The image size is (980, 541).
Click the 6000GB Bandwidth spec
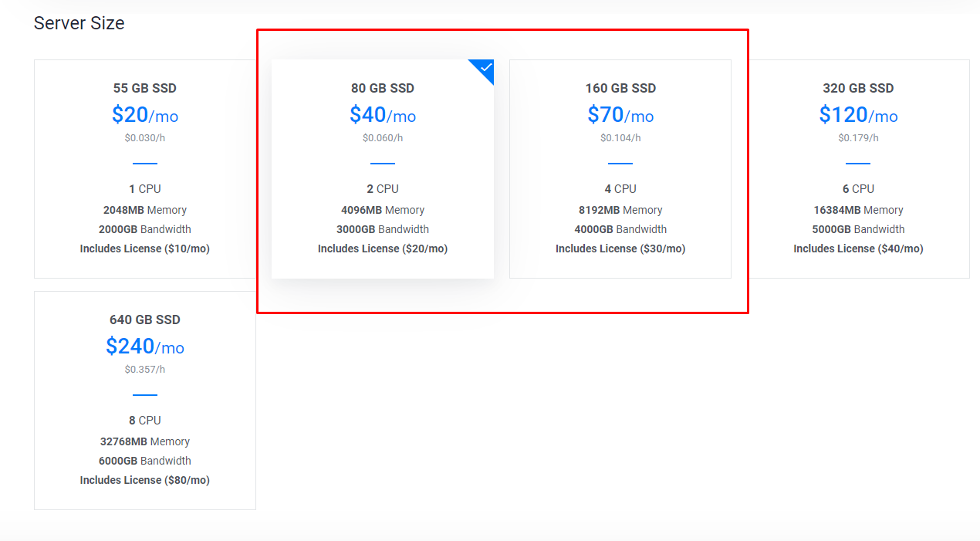[x=145, y=461]
